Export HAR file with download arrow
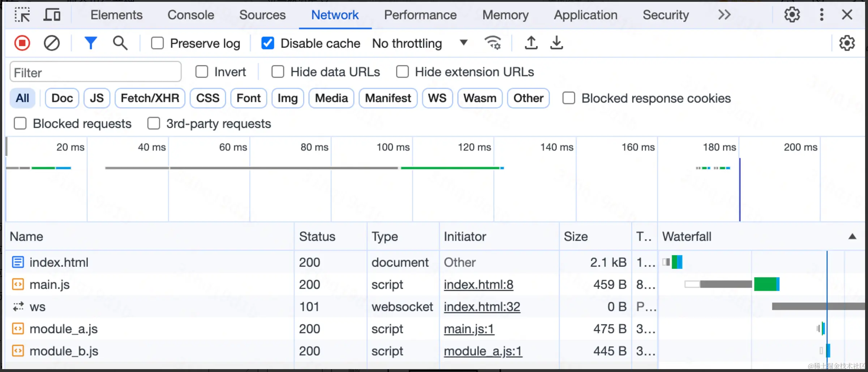This screenshot has height=372, width=868. [557, 43]
